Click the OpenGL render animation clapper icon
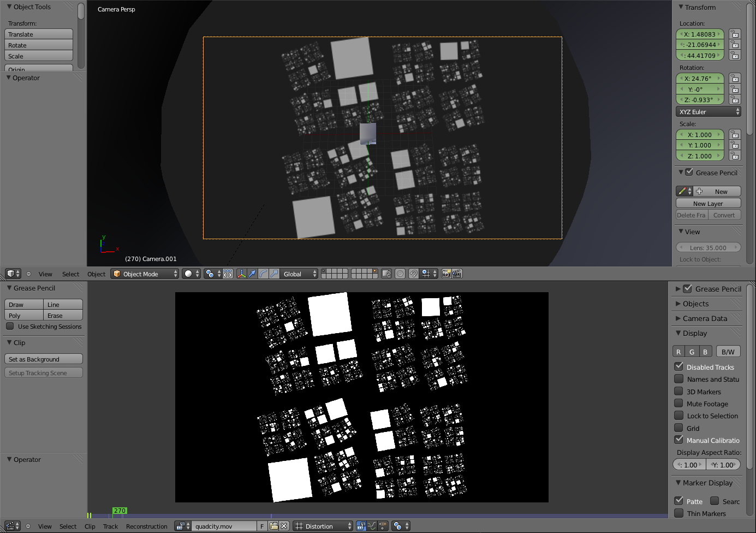The image size is (756, 533). point(457,274)
